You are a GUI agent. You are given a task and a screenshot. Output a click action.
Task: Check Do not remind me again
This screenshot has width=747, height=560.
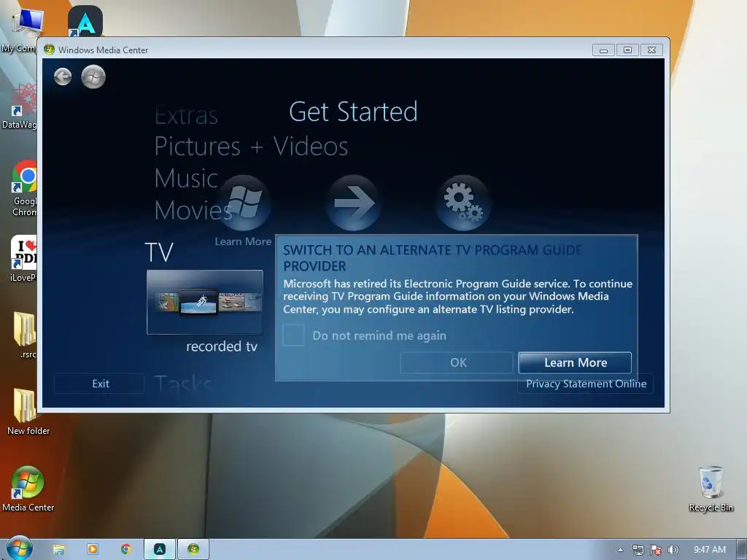pyautogui.click(x=293, y=335)
